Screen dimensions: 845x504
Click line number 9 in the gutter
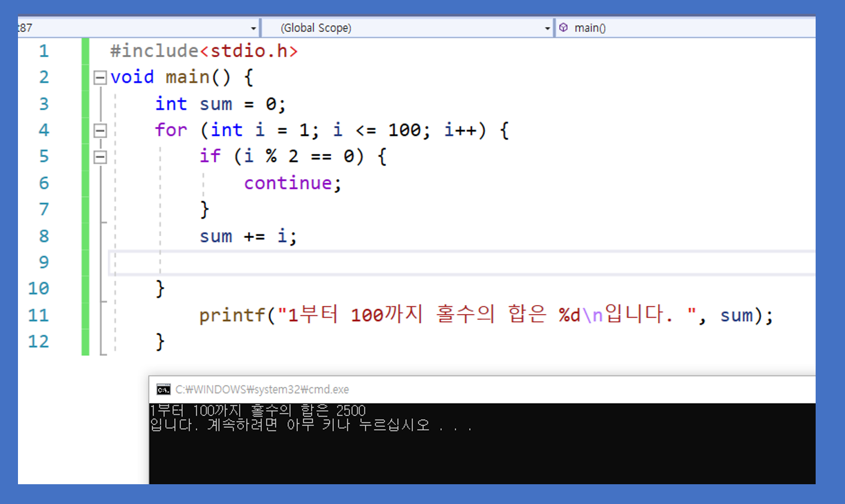coord(44,262)
